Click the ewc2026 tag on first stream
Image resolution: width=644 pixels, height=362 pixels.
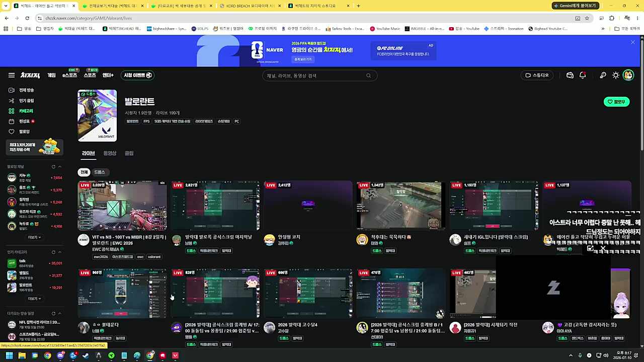coord(101,257)
